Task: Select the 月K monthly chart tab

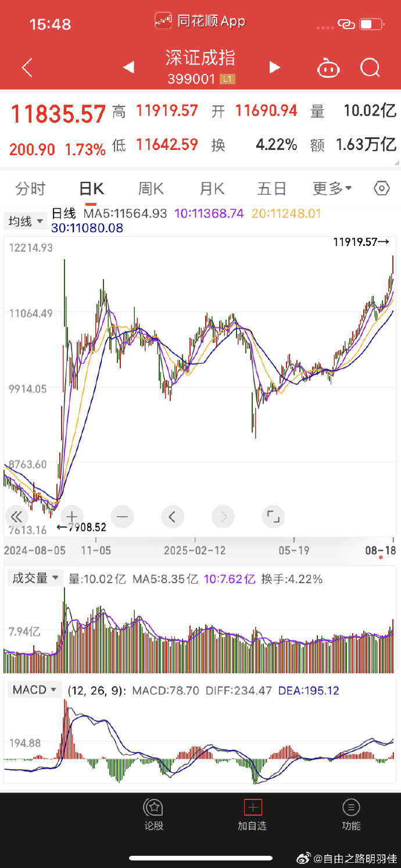Action: point(211,188)
